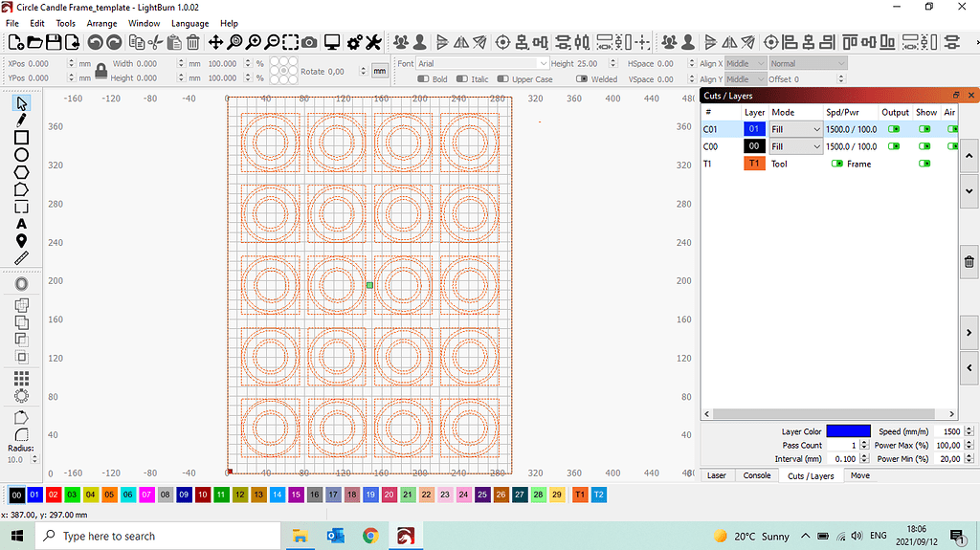Screen dimensions: 980x550
Task: Open Device Settings wrench icon
Action: (x=373, y=42)
